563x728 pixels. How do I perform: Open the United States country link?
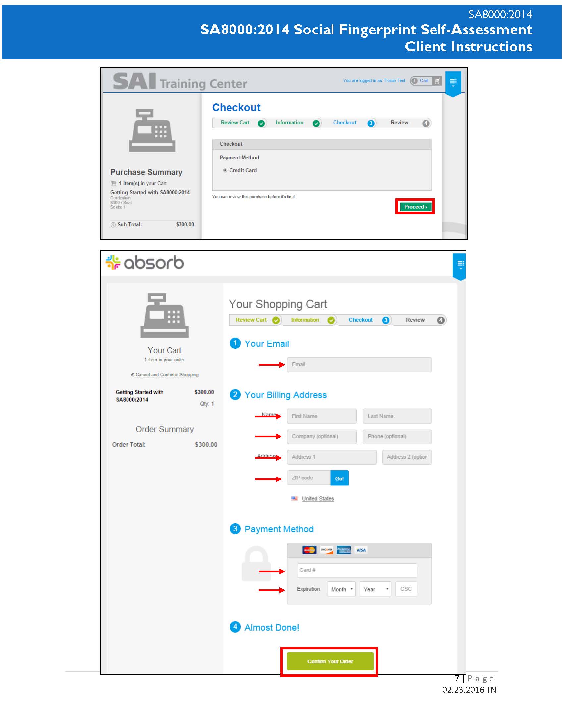[318, 499]
